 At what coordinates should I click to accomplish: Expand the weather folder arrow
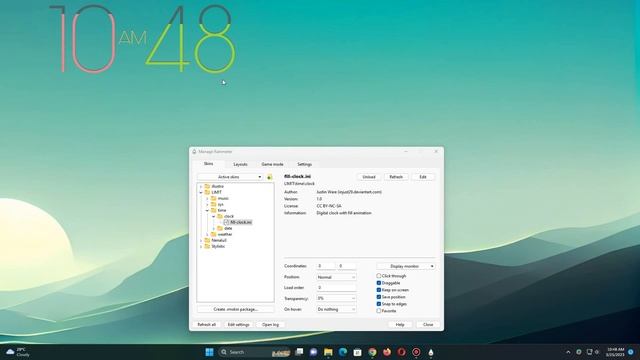tap(207, 234)
